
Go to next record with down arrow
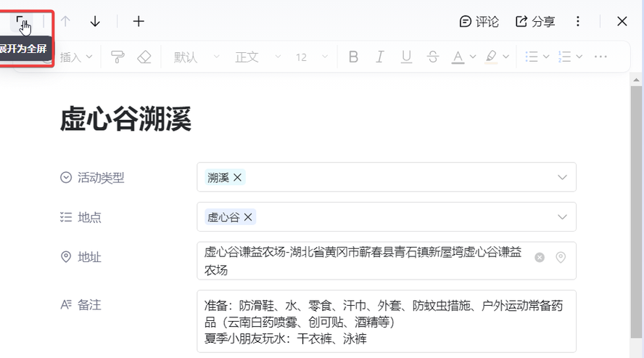(x=95, y=21)
